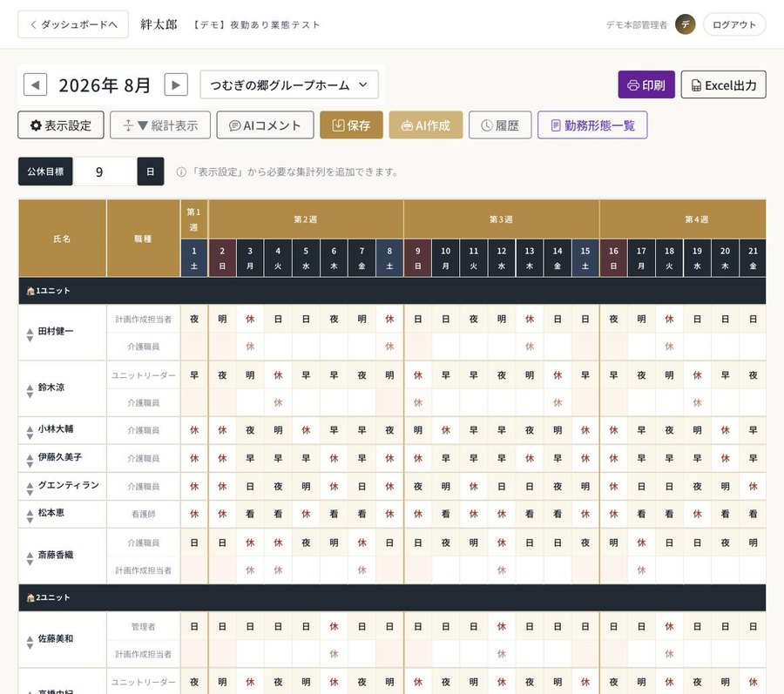
Task: Toggle 縦計表示 vertical totals
Action: [160, 125]
